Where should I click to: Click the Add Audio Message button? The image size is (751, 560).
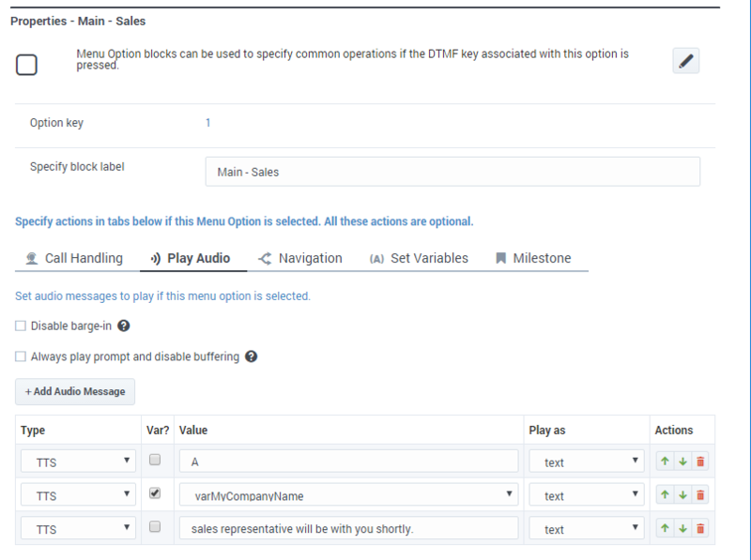[x=75, y=391]
